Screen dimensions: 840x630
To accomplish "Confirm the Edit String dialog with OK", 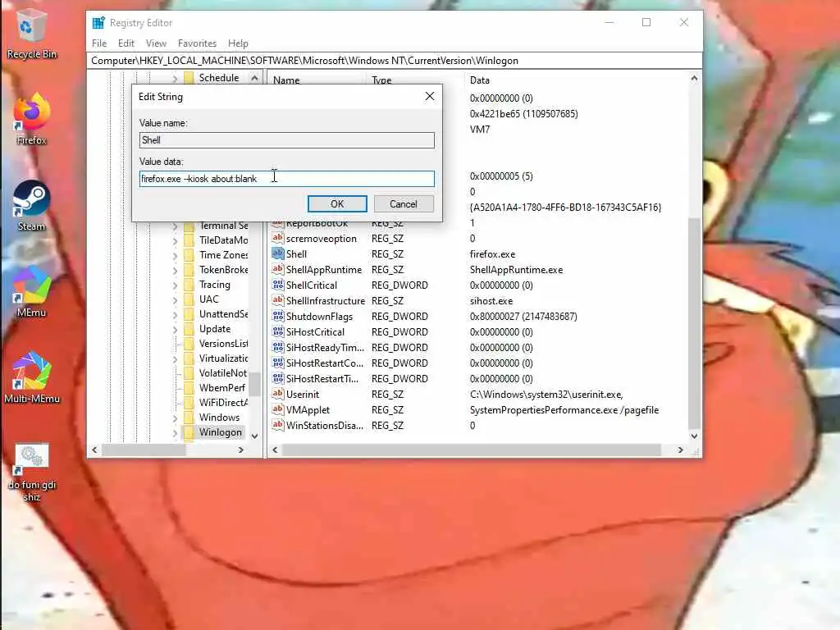I will (337, 203).
